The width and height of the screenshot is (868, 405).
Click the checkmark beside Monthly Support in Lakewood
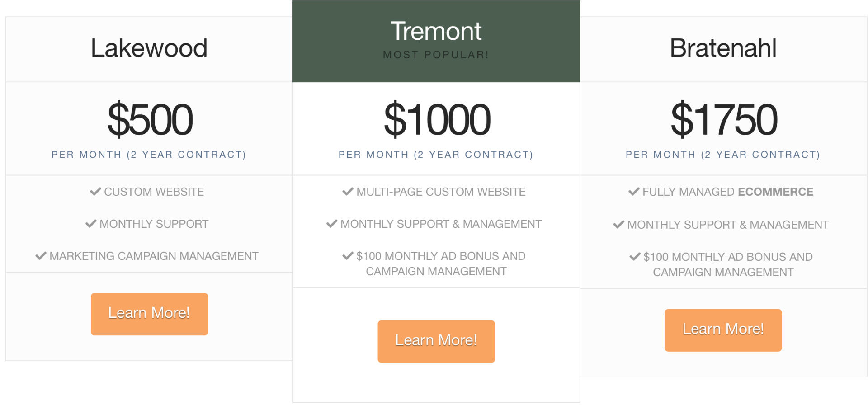click(x=91, y=224)
